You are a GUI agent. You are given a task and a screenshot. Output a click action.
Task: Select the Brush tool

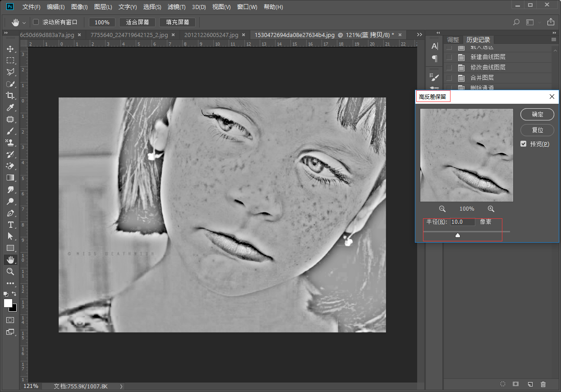point(10,131)
